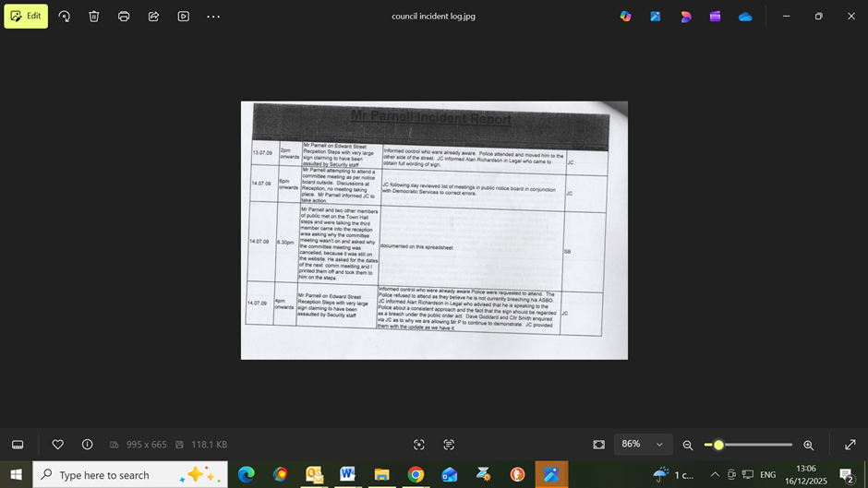Open the three-dot See more menu

point(213,17)
